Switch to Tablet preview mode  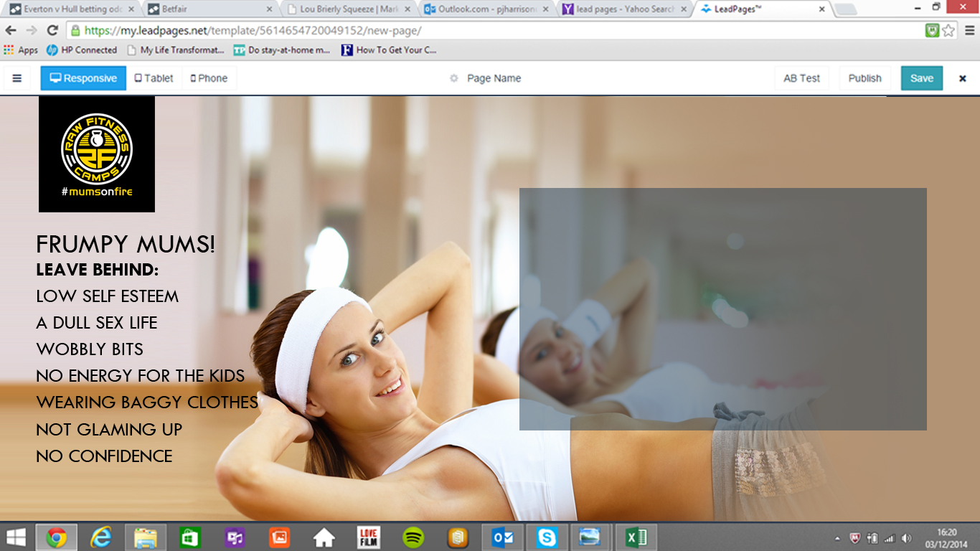[x=154, y=78]
